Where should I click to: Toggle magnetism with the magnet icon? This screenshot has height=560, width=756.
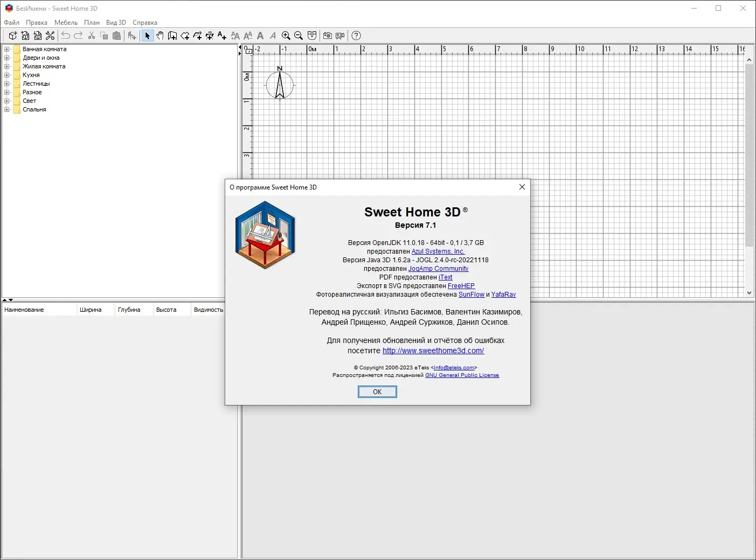click(312, 36)
